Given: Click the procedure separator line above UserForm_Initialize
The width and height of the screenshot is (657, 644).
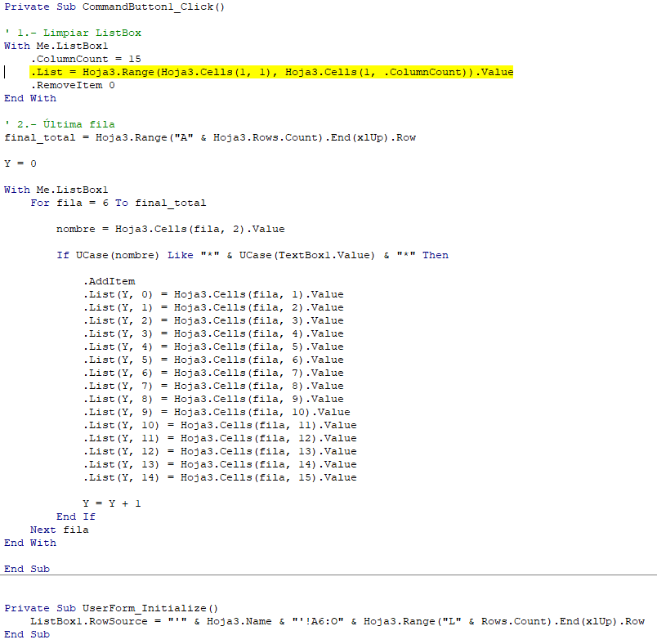Looking at the screenshot, I should pyautogui.click(x=328, y=575).
